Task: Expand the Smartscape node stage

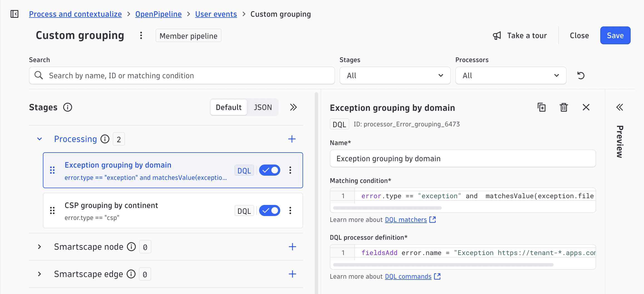Action: (40, 247)
